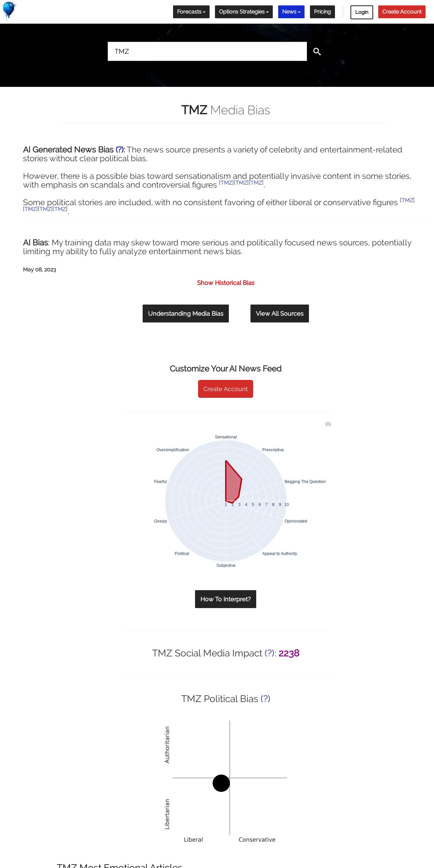Click help icon next to Social Media Impact
This screenshot has width=434, height=868.
[269, 653]
